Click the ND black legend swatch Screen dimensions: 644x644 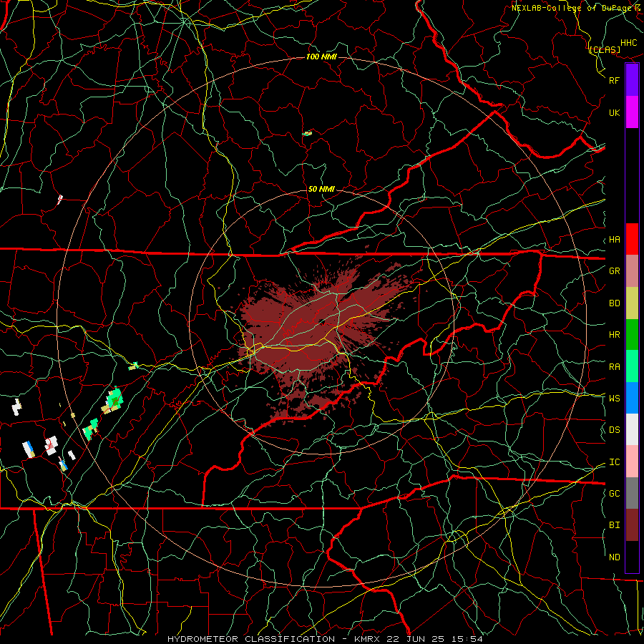(632, 557)
